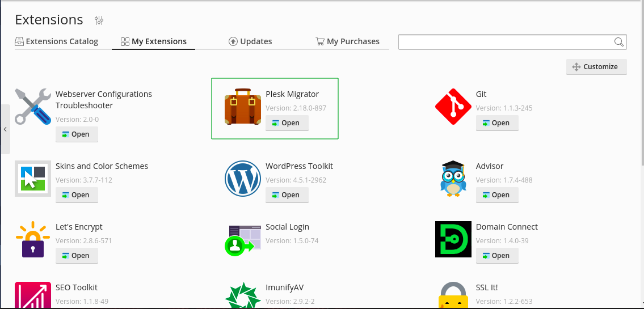
Task: Go to My Purchases tab
Action: 347,41
